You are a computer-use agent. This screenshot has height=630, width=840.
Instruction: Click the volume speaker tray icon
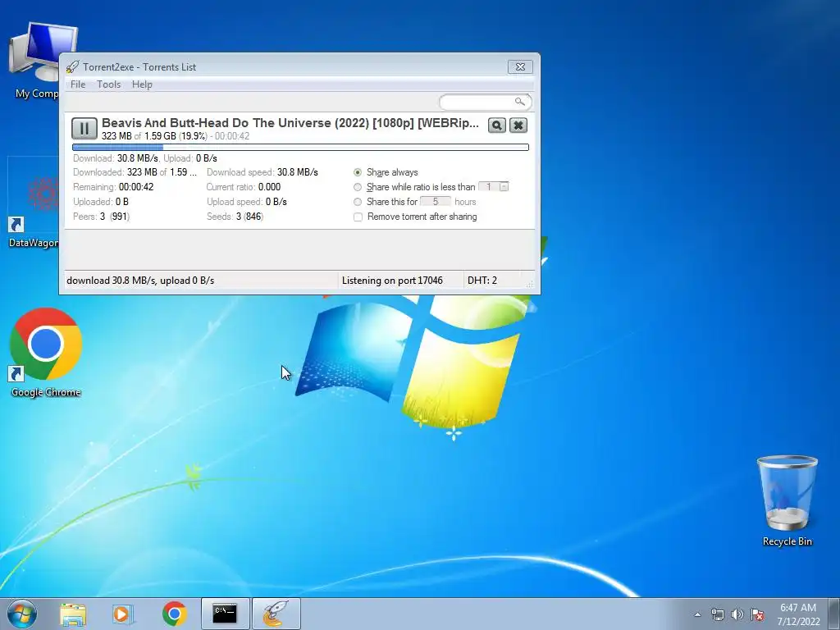coord(737,614)
